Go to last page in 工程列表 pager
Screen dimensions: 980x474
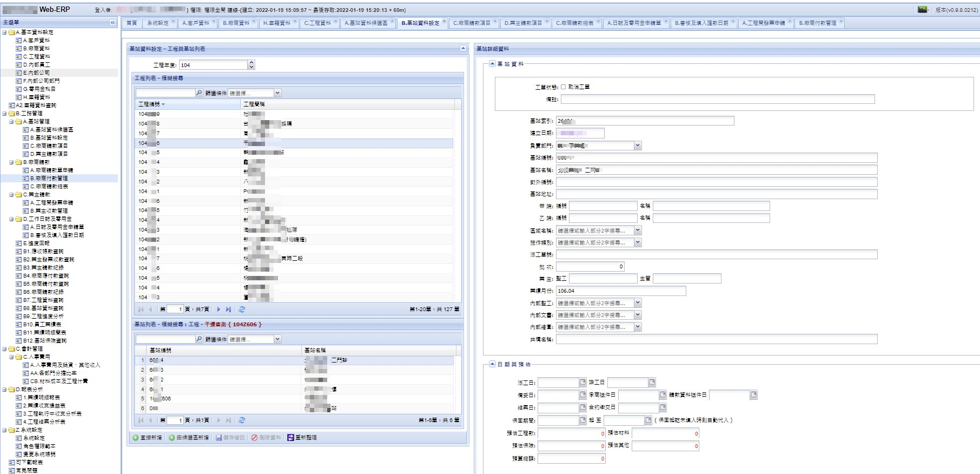coord(228,310)
